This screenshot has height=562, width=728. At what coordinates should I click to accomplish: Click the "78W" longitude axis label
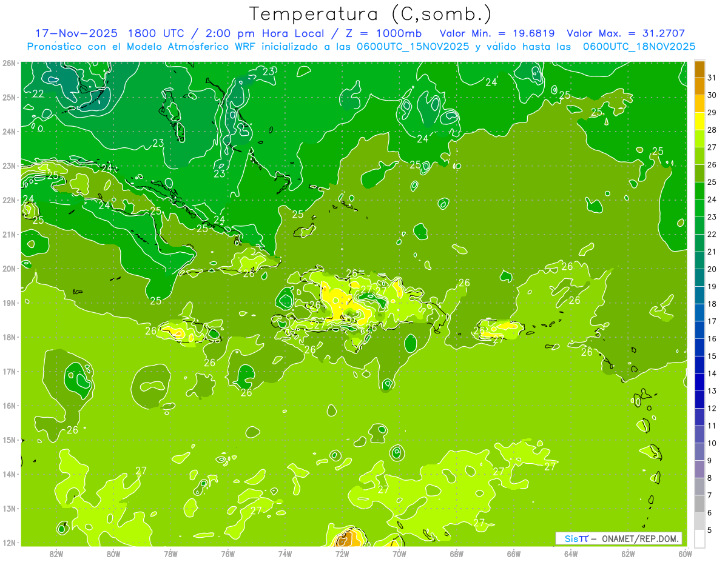[x=170, y=554]
